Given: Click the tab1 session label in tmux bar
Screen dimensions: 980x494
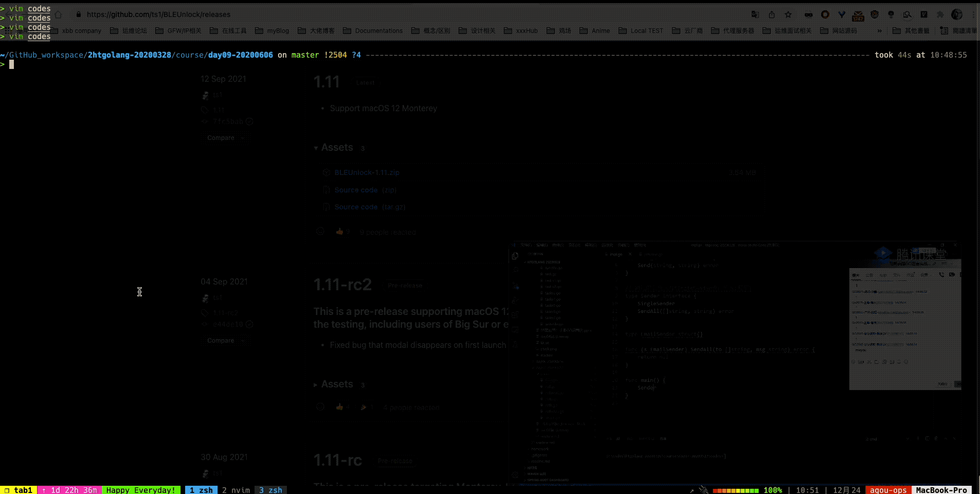Looking at the screenshot, I should [x=19, y=490].
